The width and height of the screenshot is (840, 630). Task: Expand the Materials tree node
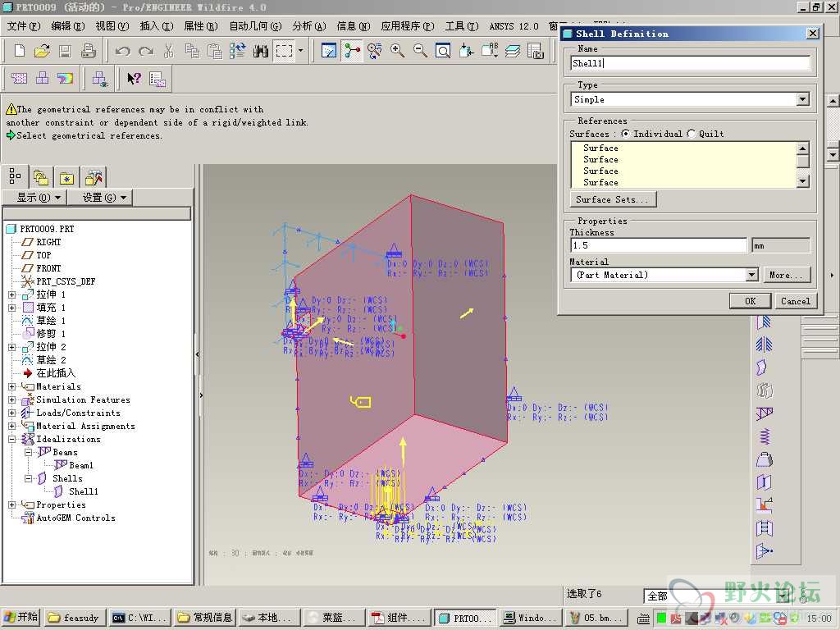(11, 387)
